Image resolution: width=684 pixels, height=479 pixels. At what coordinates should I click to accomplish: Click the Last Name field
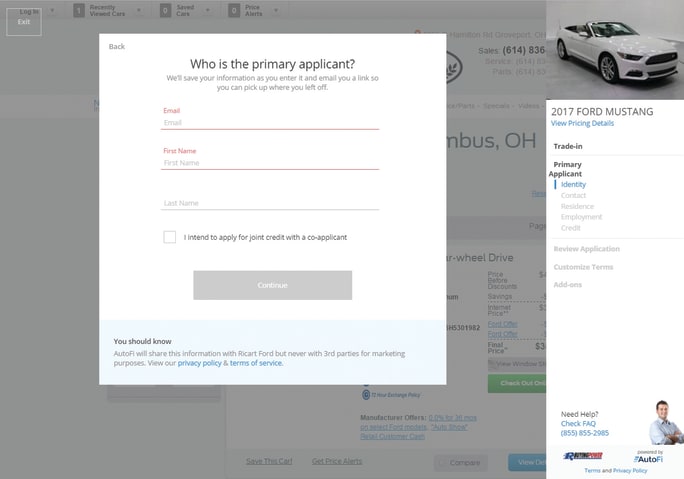[x=270, y=203]
